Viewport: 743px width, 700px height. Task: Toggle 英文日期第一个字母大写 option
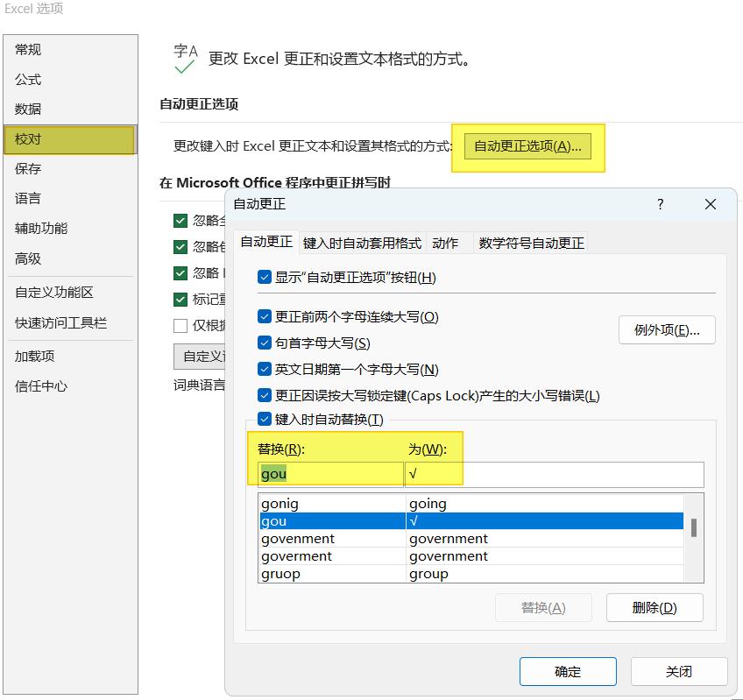click(x=265, y=369)
